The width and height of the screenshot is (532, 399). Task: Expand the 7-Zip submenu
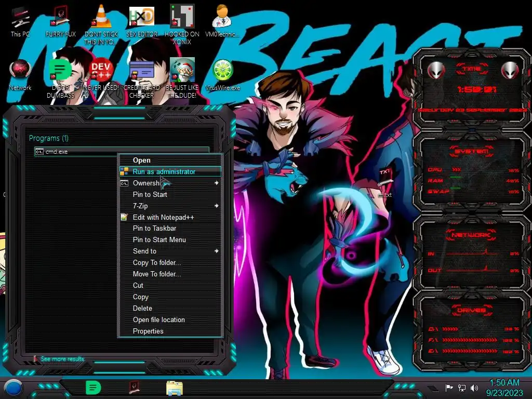click(x=170, y=206)
